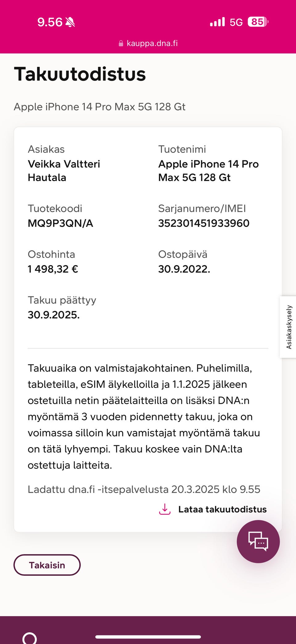
Task: Tap the 5G network indicator
Action: tap(236, 22)
